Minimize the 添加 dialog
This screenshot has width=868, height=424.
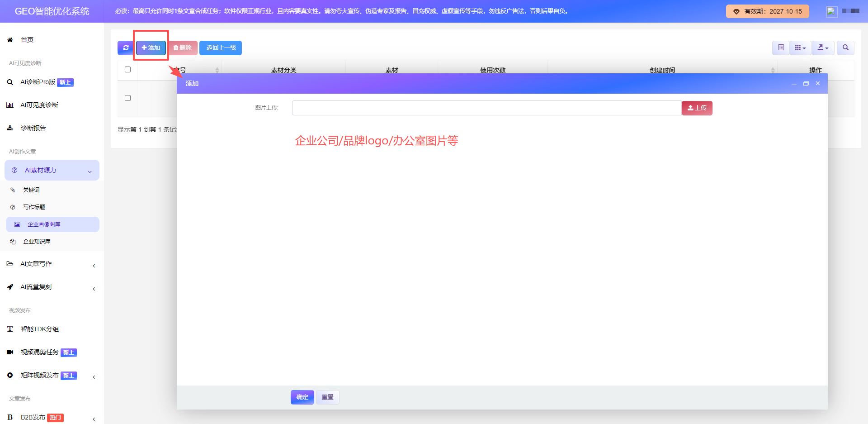[794, 84]
